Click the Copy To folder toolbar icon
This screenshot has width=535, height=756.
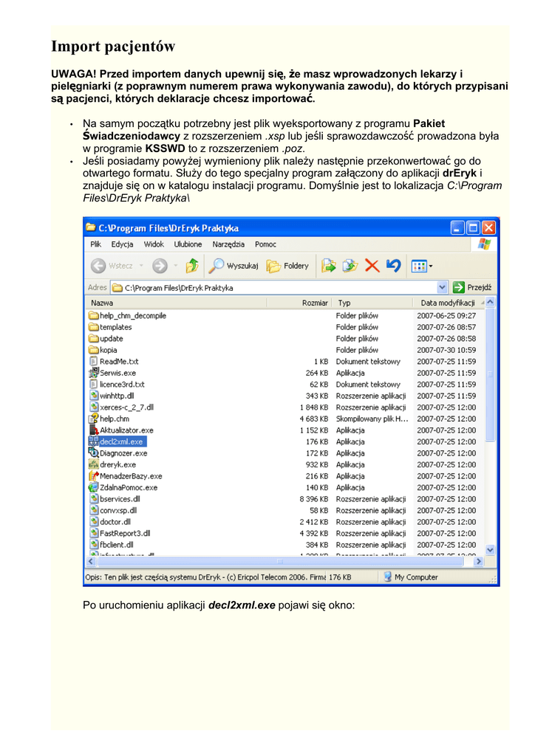pos(350,266)
